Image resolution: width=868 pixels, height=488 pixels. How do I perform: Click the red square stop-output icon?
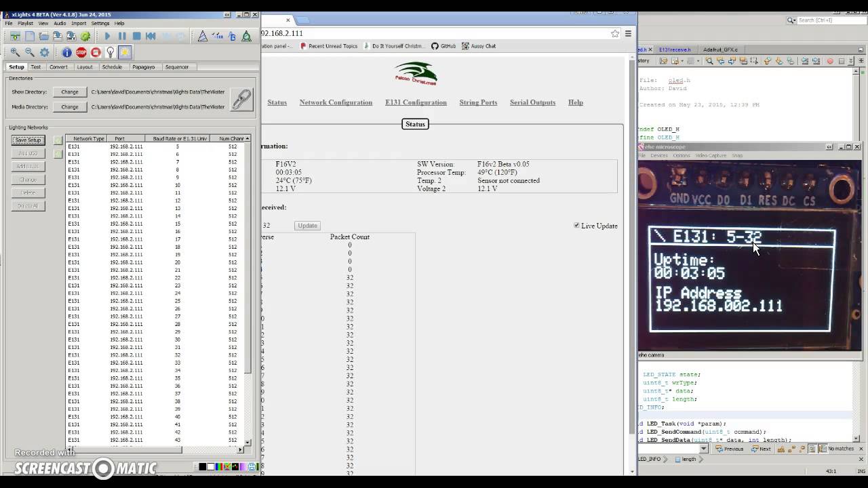(x=96, y=52)
